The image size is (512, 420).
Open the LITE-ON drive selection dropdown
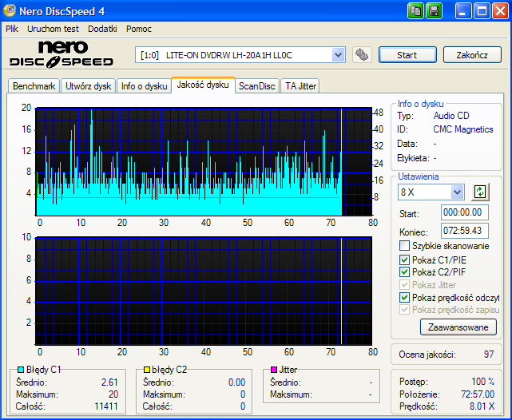[x=339, y=55]
